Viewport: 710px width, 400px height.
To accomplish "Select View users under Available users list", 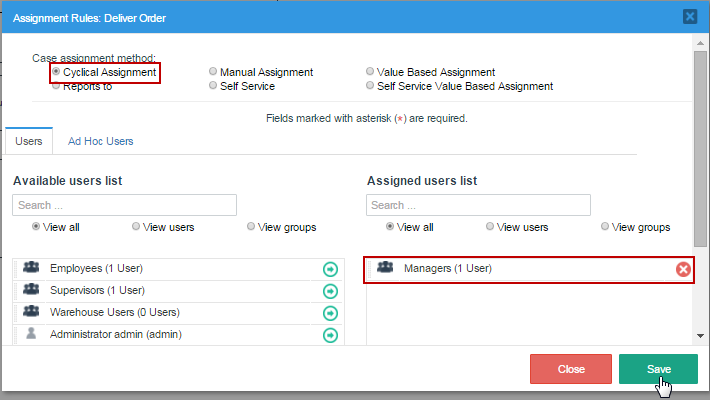I will pyautogui.click(x=136, y=227).
